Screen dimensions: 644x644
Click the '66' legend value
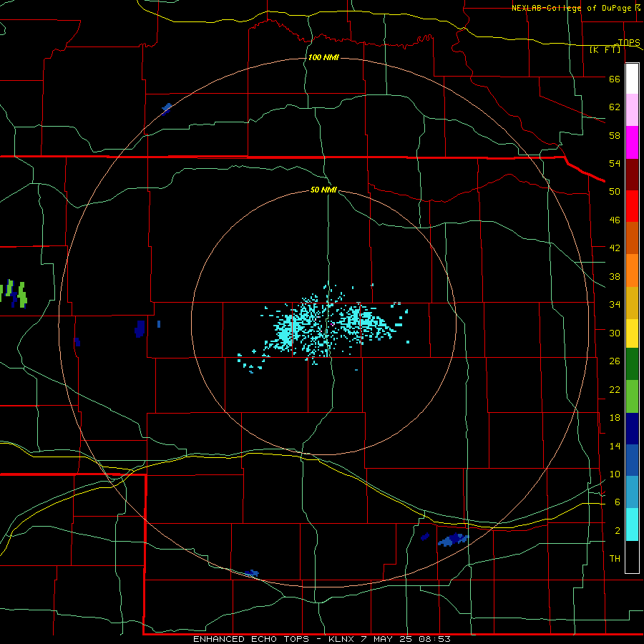click(615, 79)
